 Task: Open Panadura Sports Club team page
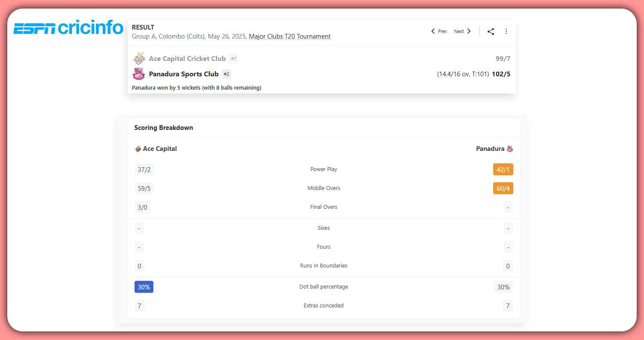(x=184, y=74)
